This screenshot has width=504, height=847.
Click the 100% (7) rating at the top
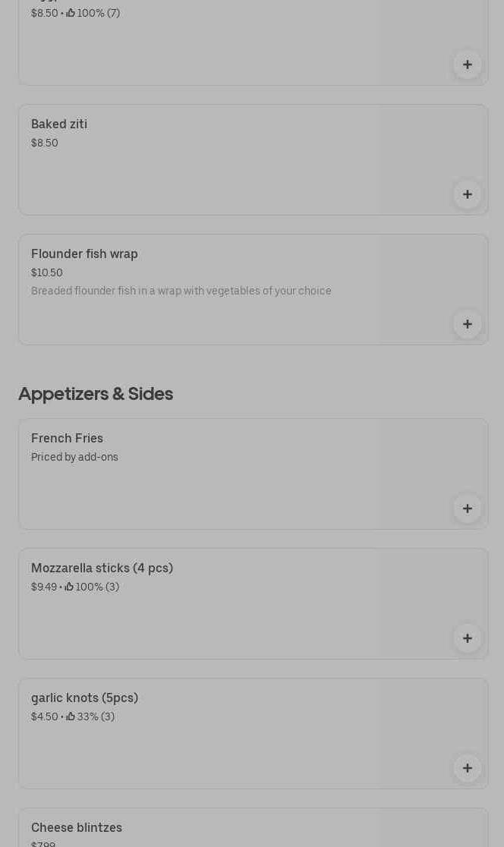tap(93, 13)
